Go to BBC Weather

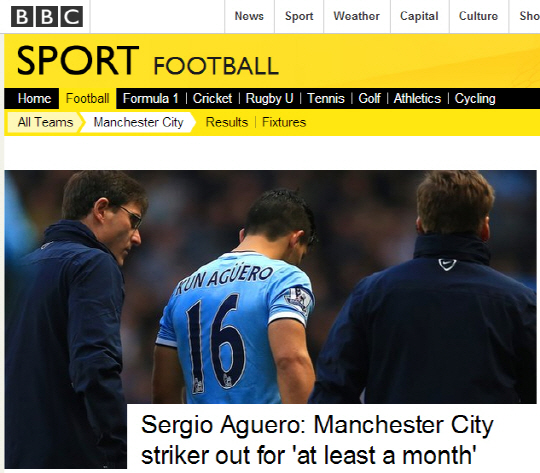pyautogui.click(x=356, y=16)
